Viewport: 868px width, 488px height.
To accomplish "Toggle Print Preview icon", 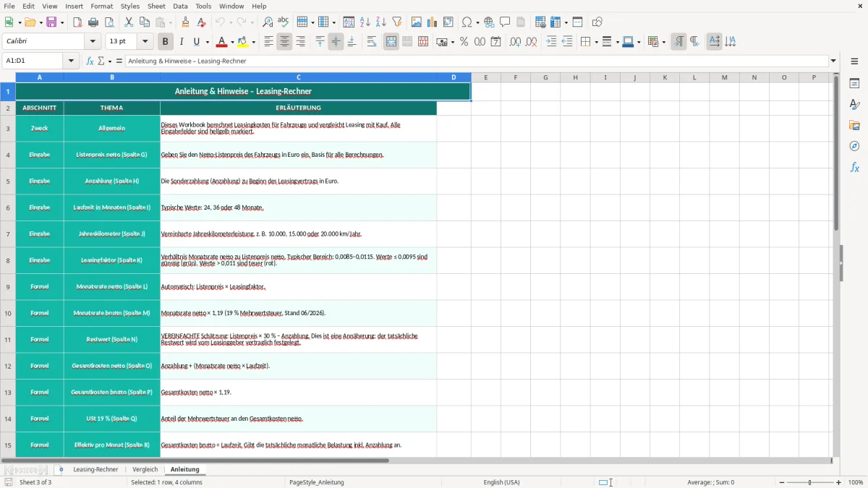I will pos(109,22).
